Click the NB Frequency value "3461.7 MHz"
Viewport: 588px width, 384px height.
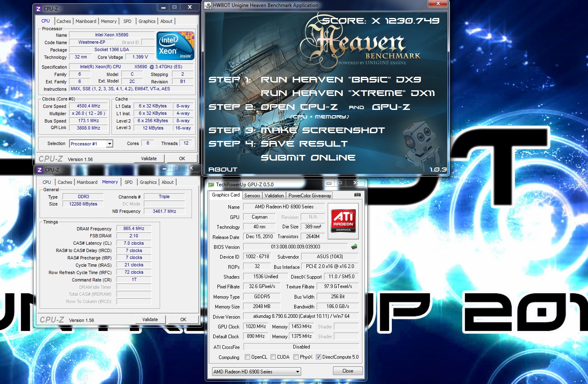click(164, 211)
